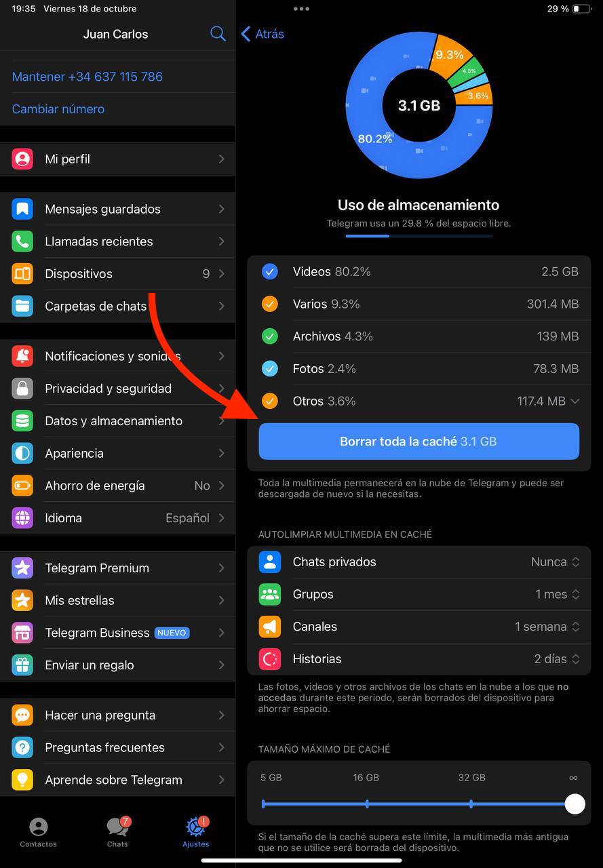Tap the 19:35 status bar clock

point(24,9)
